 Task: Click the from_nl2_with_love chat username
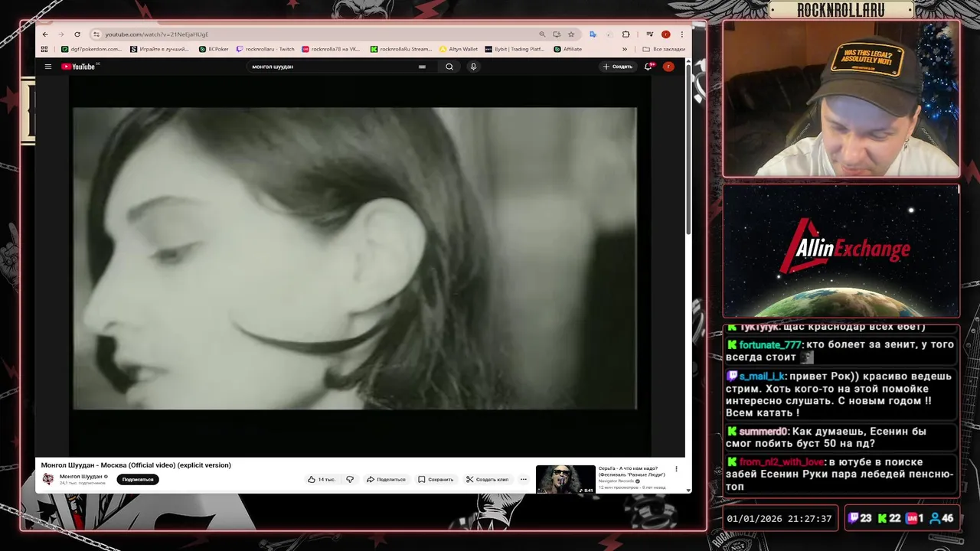coord(782,462)
